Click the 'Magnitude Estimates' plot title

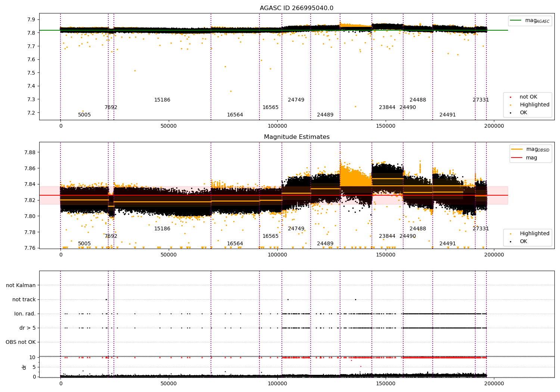tap(296, 137)
